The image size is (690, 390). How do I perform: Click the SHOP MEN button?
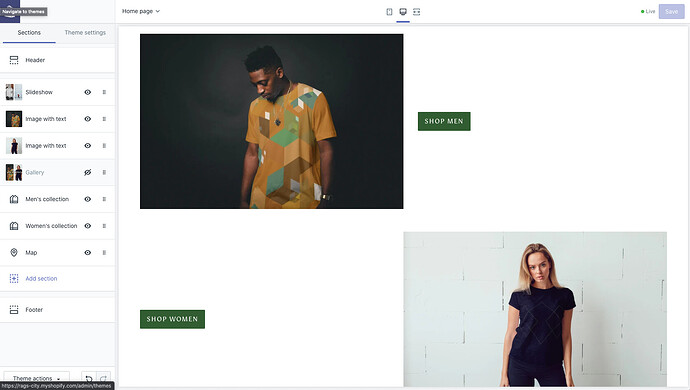click(444, 121)
